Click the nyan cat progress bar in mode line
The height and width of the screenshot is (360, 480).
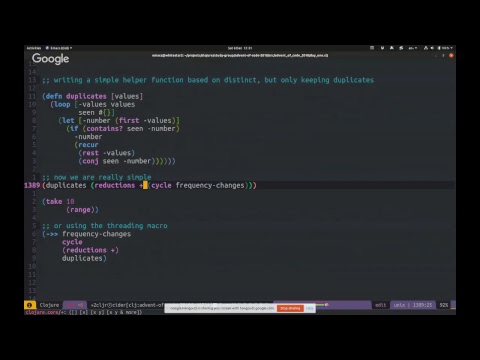coord(322,305)
